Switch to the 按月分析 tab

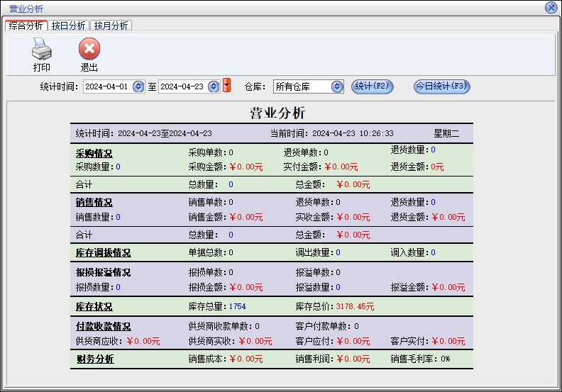[x=111, y=26]
